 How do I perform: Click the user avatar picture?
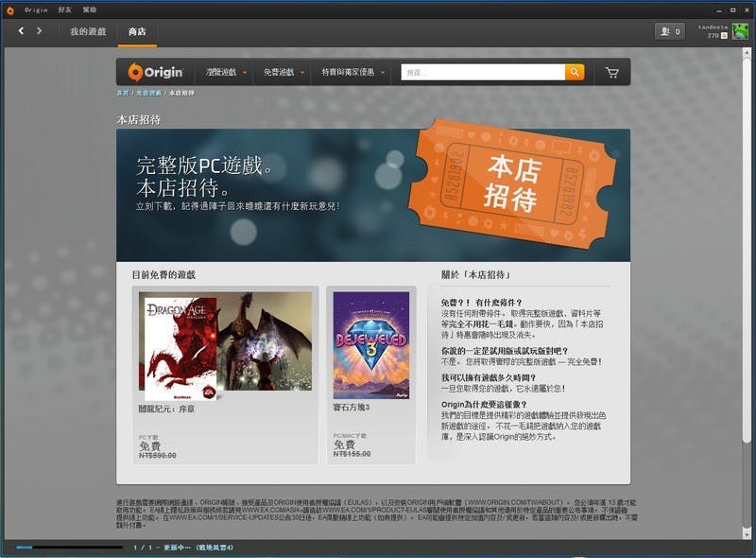click(740, 31)
